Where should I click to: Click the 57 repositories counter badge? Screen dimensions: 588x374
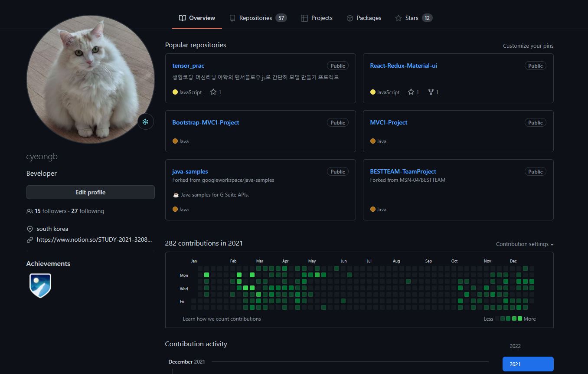tap(281, 18)
